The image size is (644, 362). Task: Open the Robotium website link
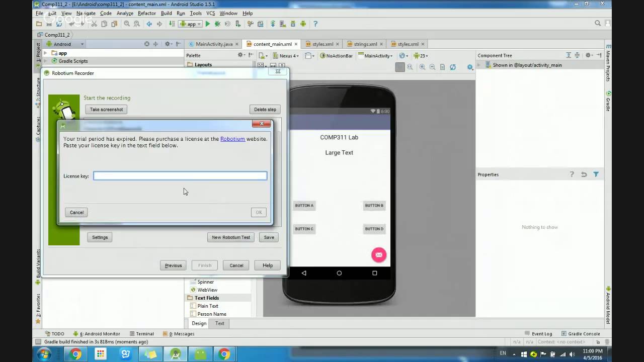tap(232, 139)
